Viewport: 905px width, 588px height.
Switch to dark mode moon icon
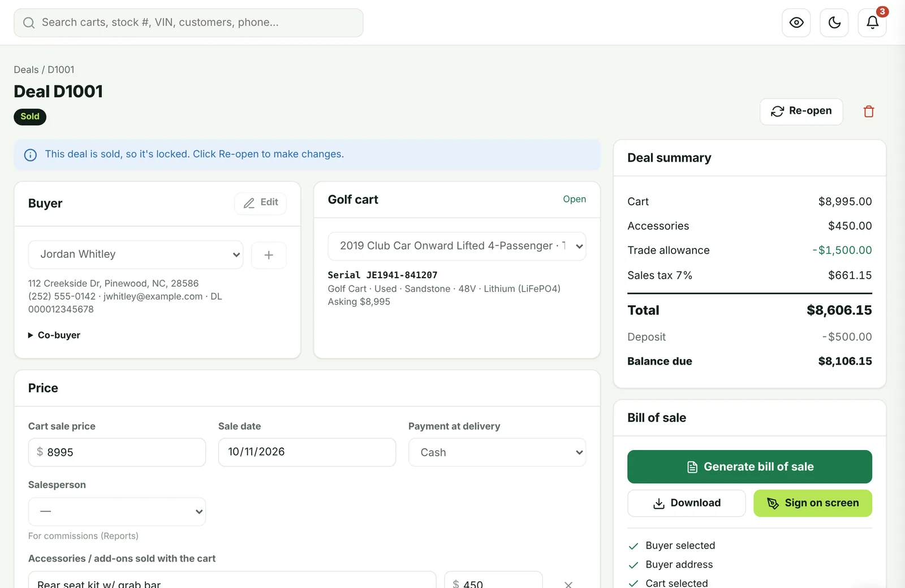[834, 23]
